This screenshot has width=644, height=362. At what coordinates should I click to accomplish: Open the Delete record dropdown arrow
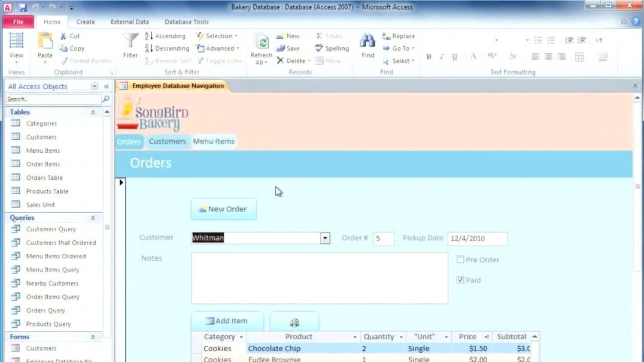(309, 61)
